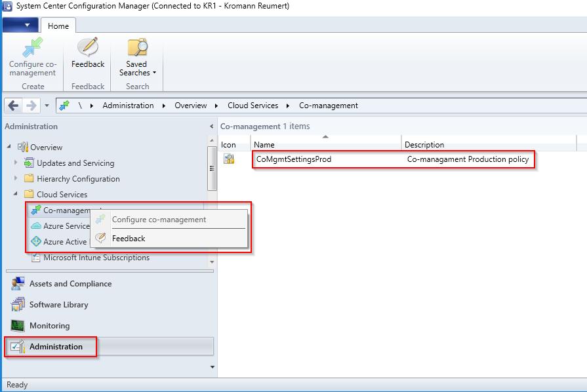587x392 pixels.
Task: Open the Saved Searches ribbon icon
Action: pos(137,47)
